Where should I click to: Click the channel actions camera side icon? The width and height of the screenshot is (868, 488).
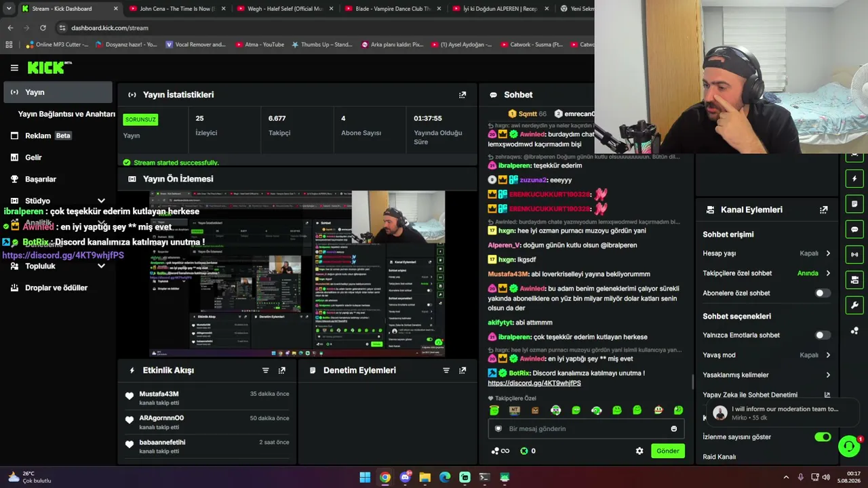coord(854,279)
